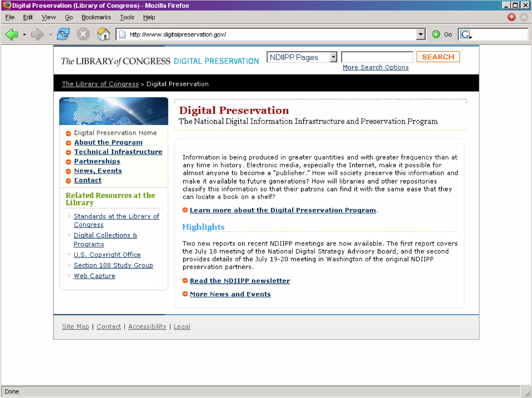Click the Library of Congress logo
The image size is (532, 398).
point(116,61)
